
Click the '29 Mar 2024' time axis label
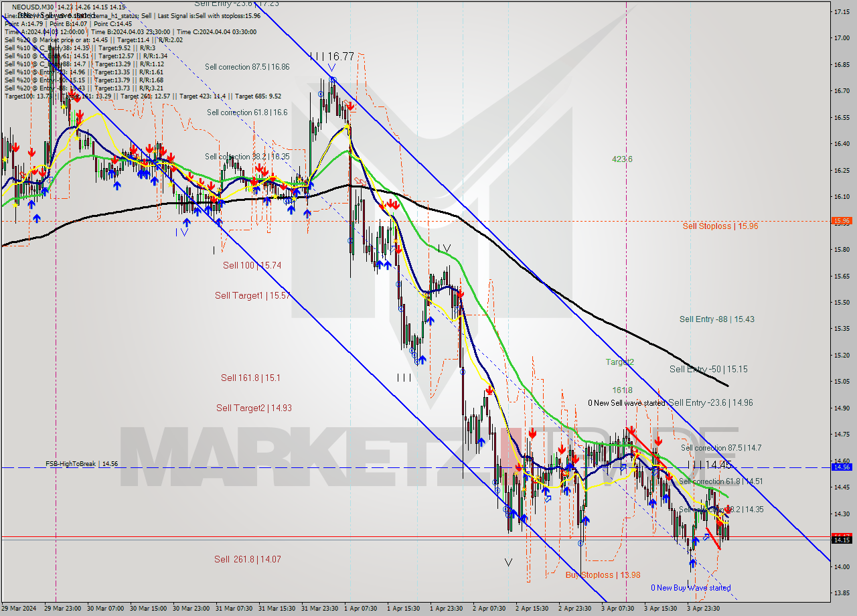pyautogui.click(x=20, y=609)
